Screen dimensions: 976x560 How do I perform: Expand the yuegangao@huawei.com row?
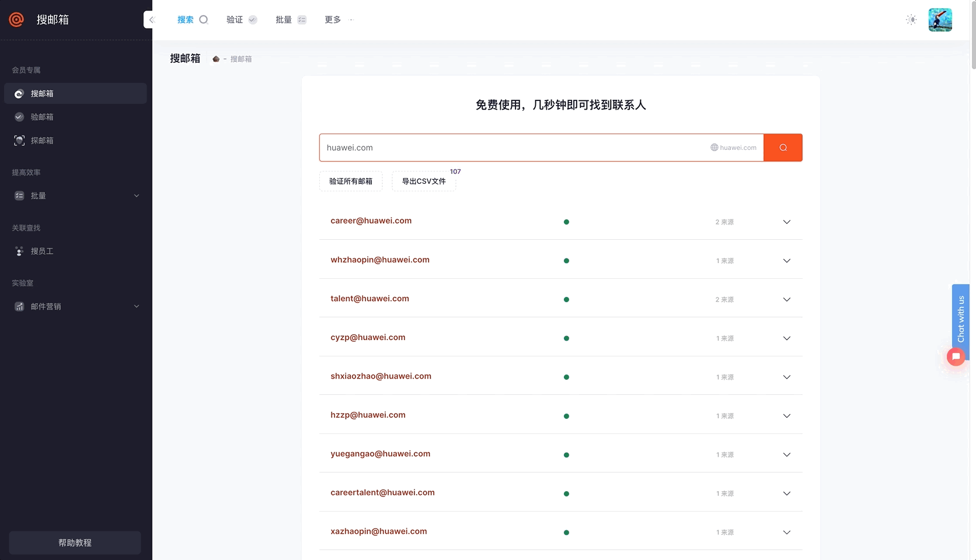pos(787,454)
